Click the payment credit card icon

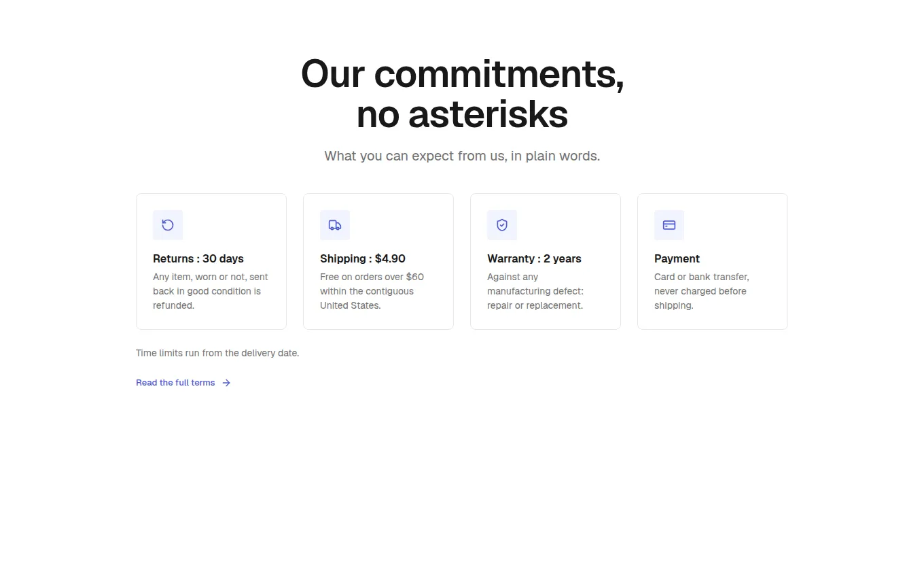click(x=669, y=225)
